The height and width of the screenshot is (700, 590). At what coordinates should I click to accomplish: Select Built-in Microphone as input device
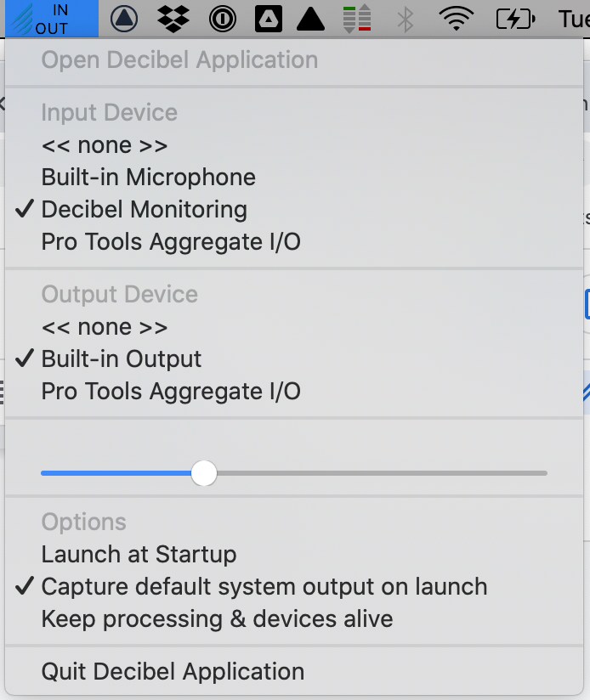click(x=148, y=178)
